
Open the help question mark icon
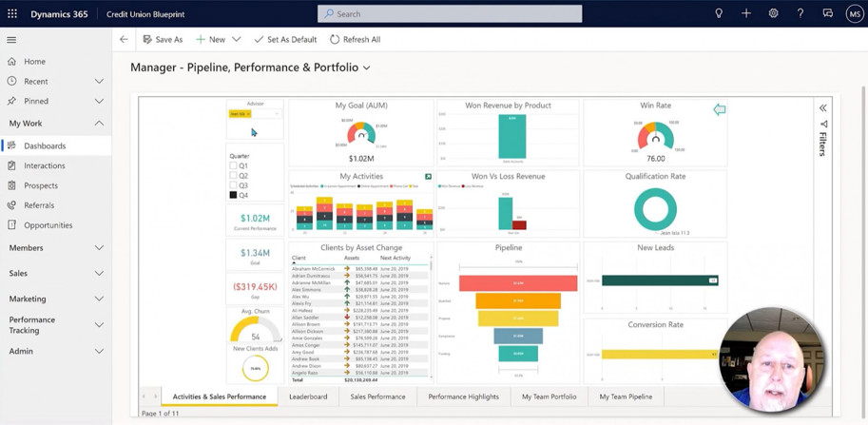coord(800,14)
